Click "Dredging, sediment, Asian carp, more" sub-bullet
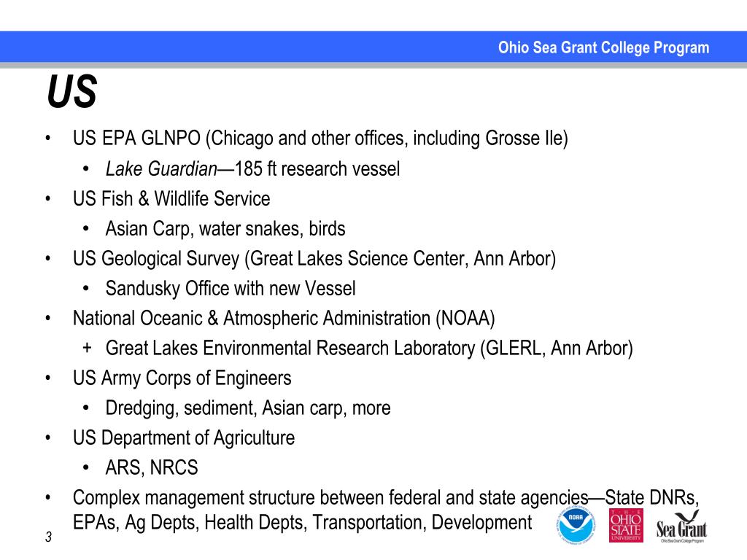This screenshot has height=560, width=747. [x=248, y=408]
